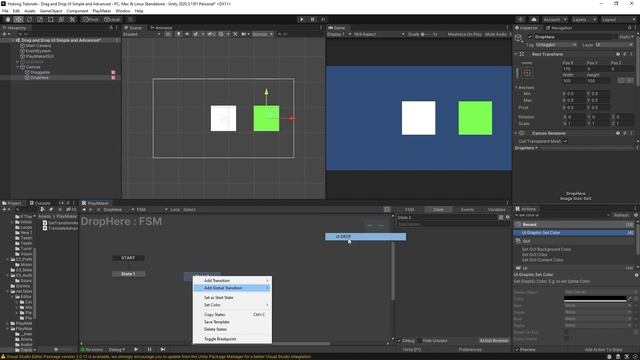Open the Account dropdown
Screen dimensions: 640x360
[x=555, y=20]
